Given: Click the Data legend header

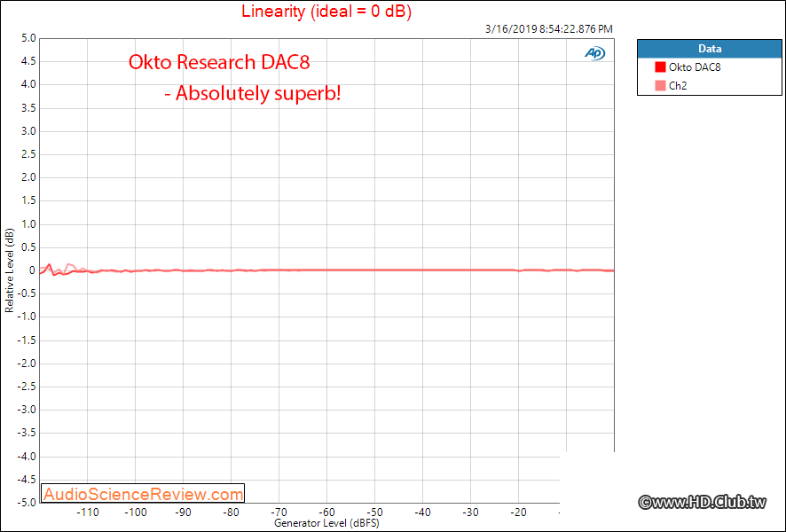Looking at the screenshot, I should coord(710,49).
